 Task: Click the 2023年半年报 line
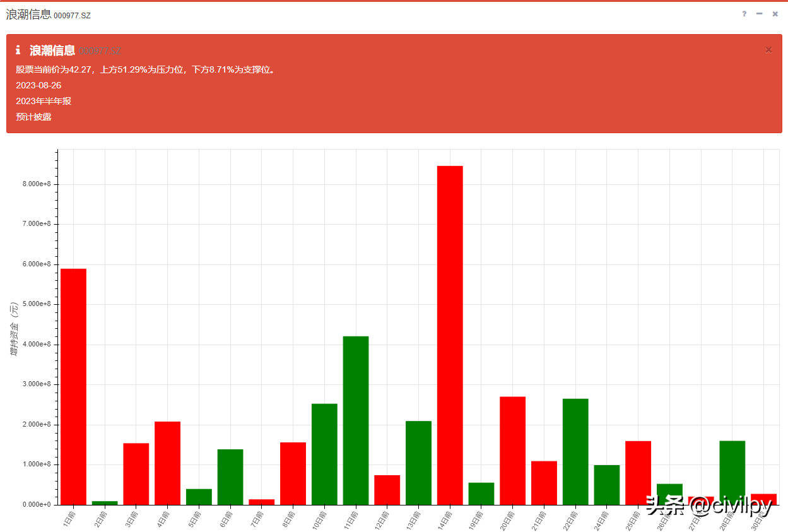click(44, 101)
